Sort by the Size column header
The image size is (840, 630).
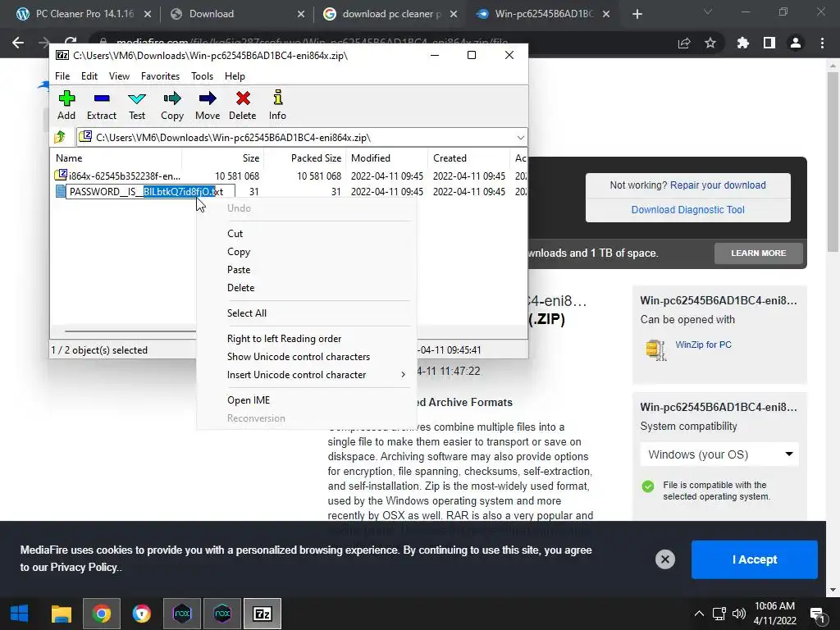[x=223, y=158]
